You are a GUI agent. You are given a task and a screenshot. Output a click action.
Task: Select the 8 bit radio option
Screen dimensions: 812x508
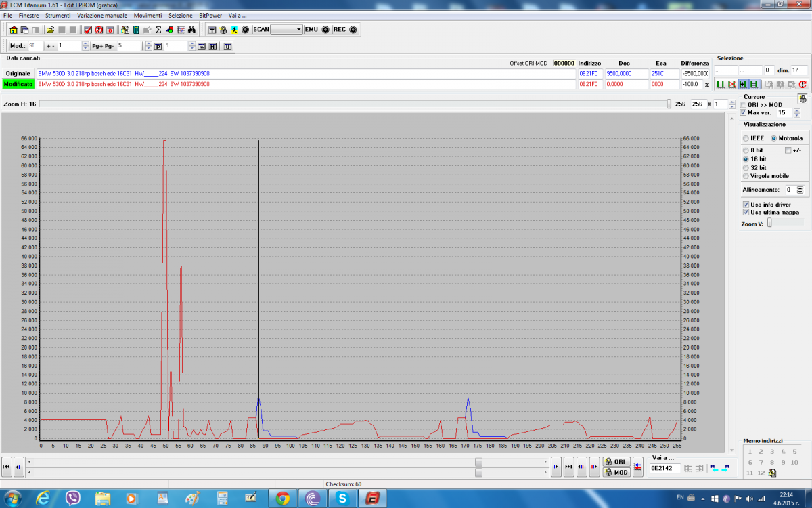pos(746,150)
